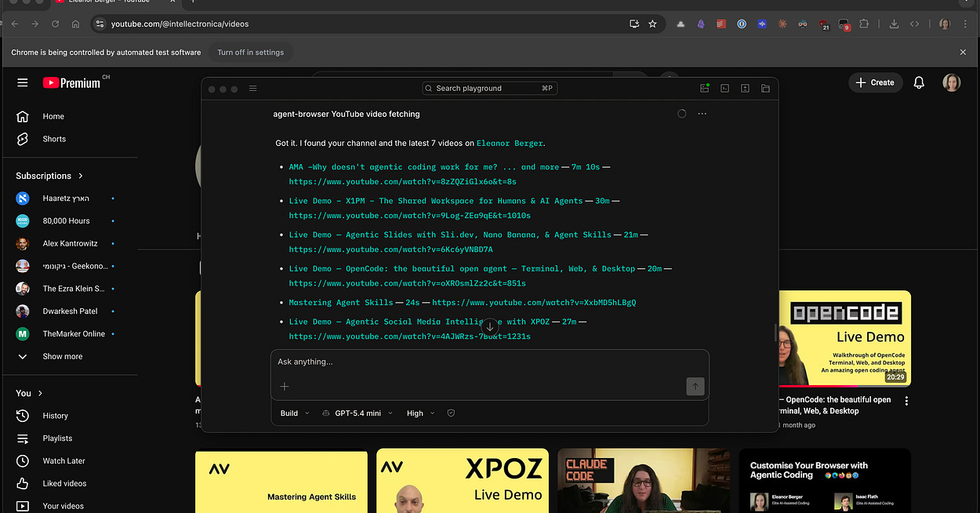The image size is (980, 513).
Task: Open playground status panel with green dot
Action: pos(705,89)
